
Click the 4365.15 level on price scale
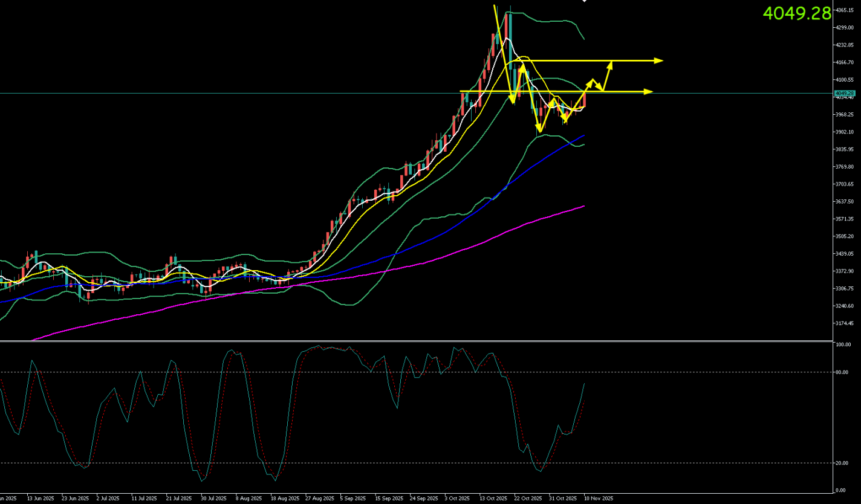pyautogui.click(x=845, y=10)
